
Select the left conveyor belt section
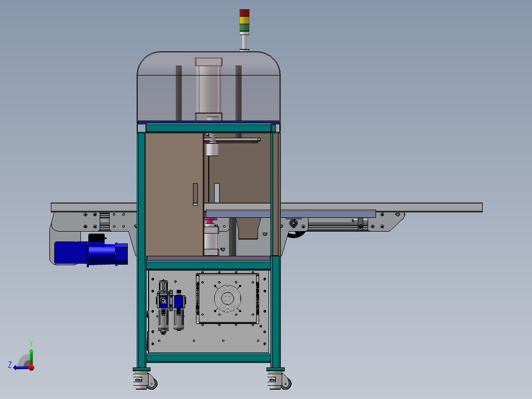(x=94, y=207)
